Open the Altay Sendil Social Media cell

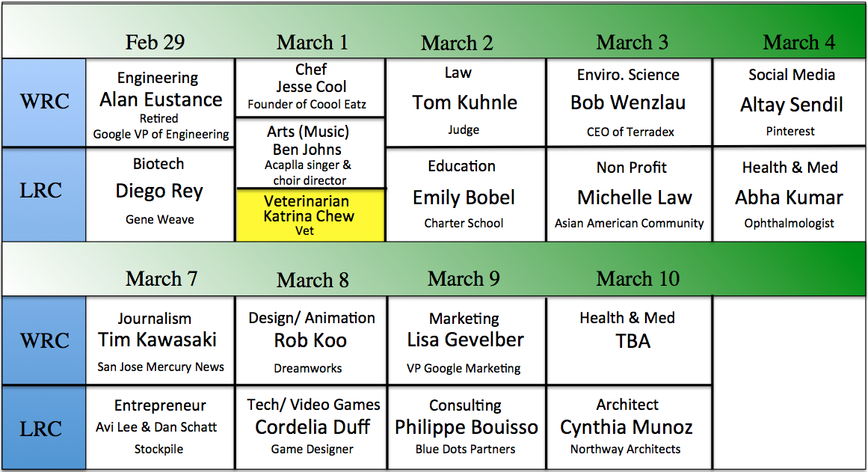(x=791, y=103)
